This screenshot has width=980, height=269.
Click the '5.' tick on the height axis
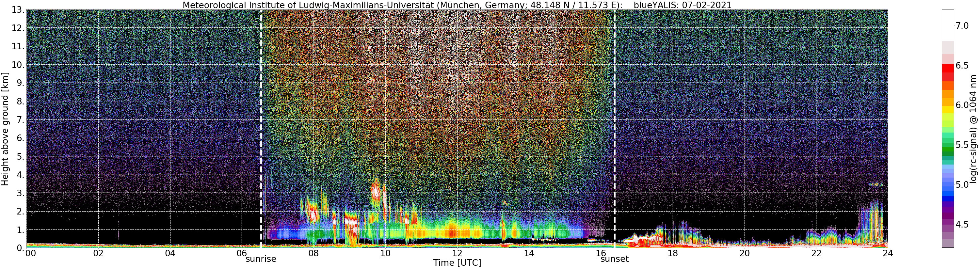coord(21,156)
